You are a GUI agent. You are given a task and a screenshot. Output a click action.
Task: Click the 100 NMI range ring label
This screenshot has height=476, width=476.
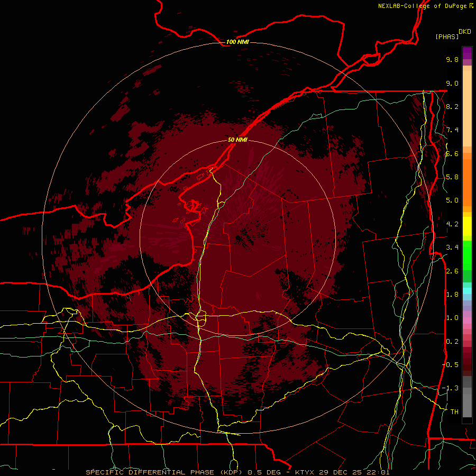click(x=237, y=42)
